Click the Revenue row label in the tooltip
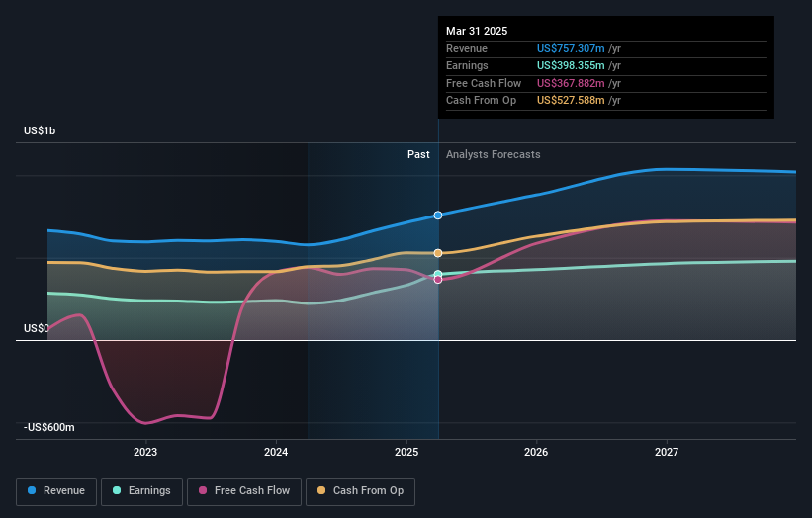The height and width of the screenshot is (518, 812). pos(467,48)
